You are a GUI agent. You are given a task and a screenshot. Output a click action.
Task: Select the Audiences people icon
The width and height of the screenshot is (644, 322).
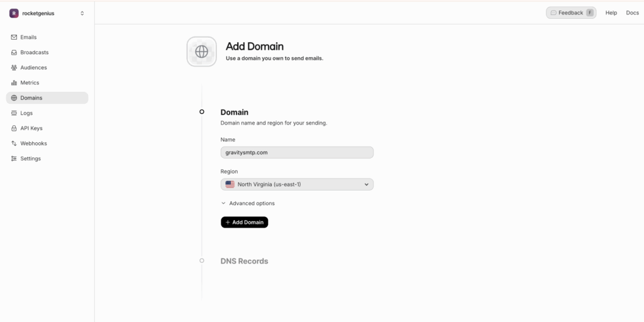pos(14,68)
